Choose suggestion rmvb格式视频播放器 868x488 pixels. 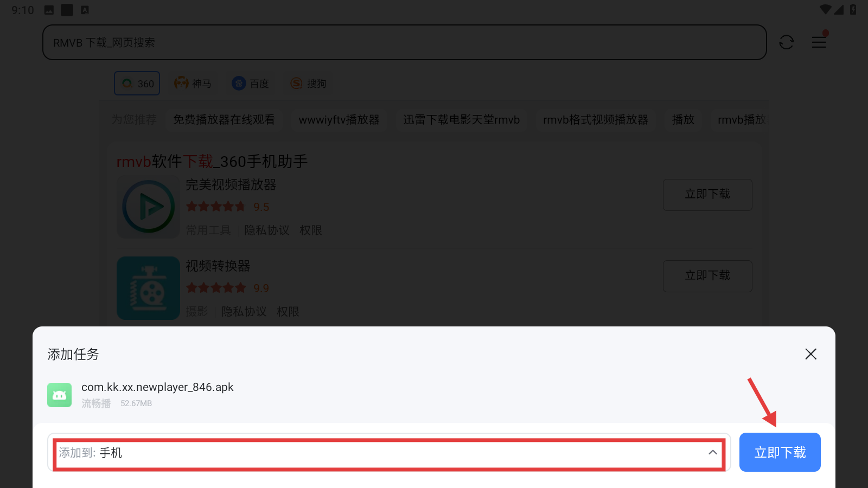(x=596, y=119)
